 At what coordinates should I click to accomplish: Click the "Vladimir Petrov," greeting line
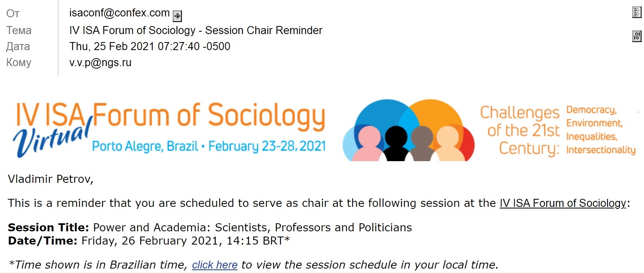50,179
